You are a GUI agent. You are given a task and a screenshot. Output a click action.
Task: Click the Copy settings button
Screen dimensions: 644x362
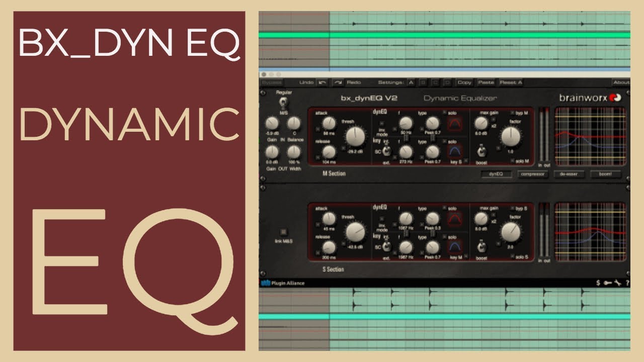click(x=464, y=82)
